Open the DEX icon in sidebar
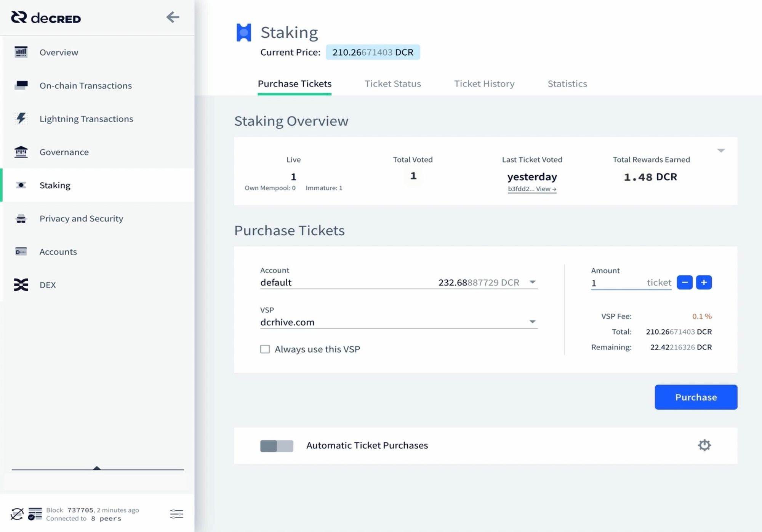Viewport: 762px width, 532px height. 21,285
